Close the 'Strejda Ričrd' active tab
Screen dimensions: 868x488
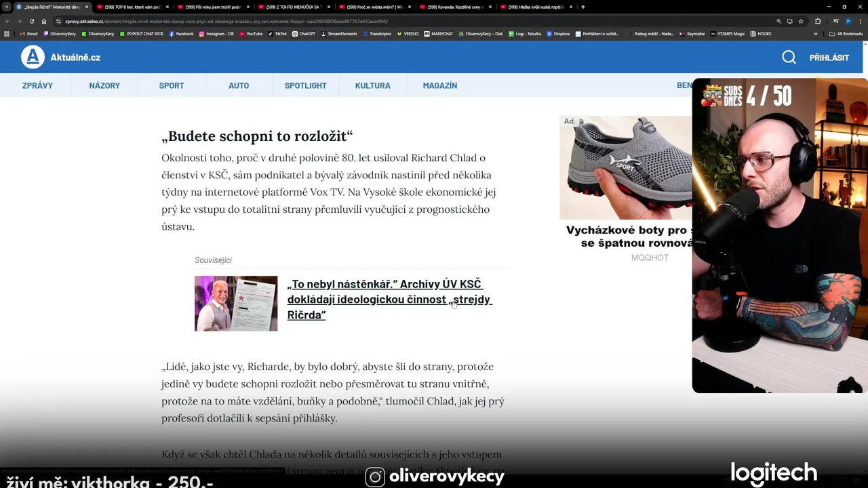coord(87,7)
